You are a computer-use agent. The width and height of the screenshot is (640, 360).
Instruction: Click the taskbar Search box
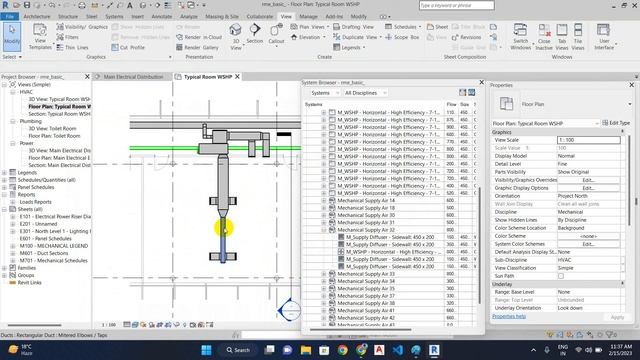click(x=239, y=350)
